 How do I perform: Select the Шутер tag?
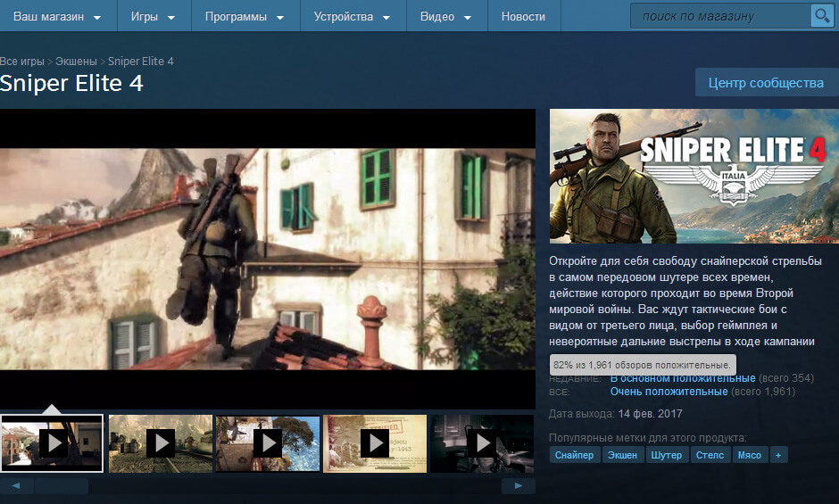pyautogui.click(x=666, y=455)
